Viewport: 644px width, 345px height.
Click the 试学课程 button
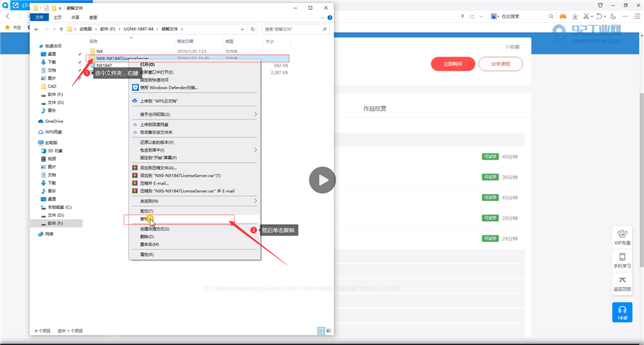tap(501, 64)
